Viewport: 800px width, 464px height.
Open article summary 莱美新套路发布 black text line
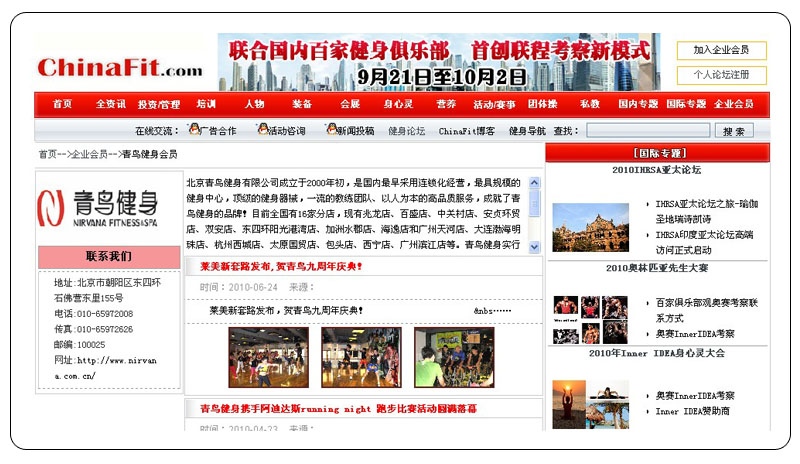[286, 310]
